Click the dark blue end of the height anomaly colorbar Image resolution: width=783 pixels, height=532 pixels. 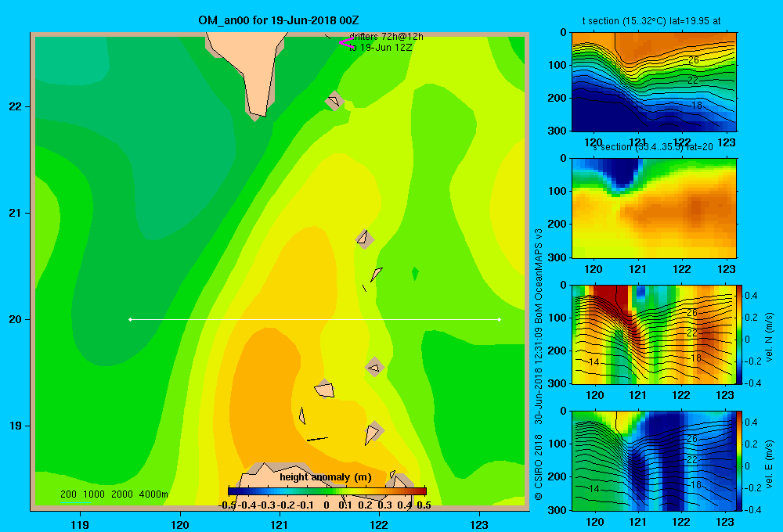click(233, 491)
